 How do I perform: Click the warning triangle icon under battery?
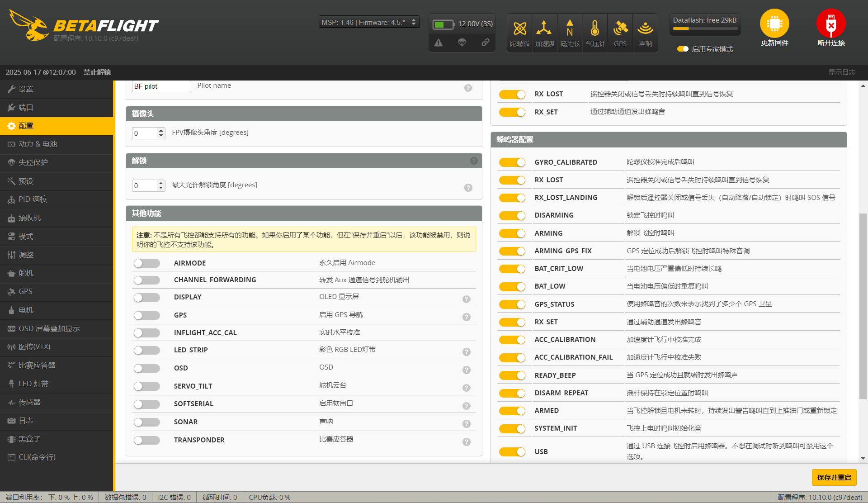[439, 43]
